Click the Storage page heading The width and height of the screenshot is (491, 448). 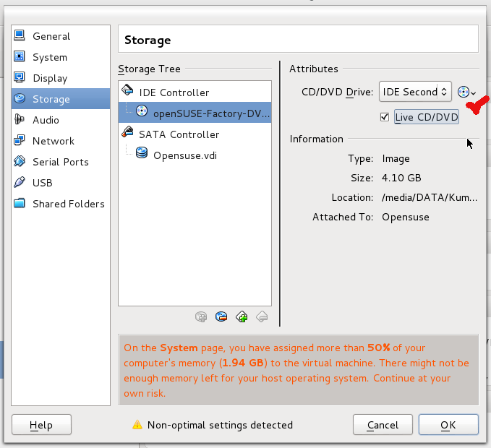point(148,40)
